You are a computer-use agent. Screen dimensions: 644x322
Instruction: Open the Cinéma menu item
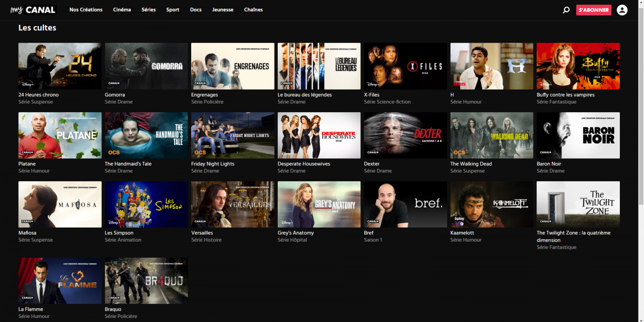coord(122,10)
